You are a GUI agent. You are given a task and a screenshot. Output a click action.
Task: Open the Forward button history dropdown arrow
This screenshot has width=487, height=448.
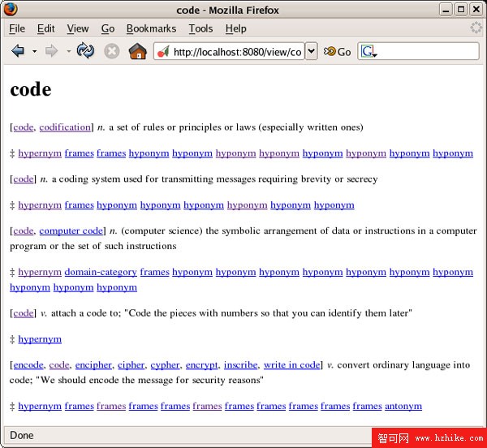click(68, 51)
